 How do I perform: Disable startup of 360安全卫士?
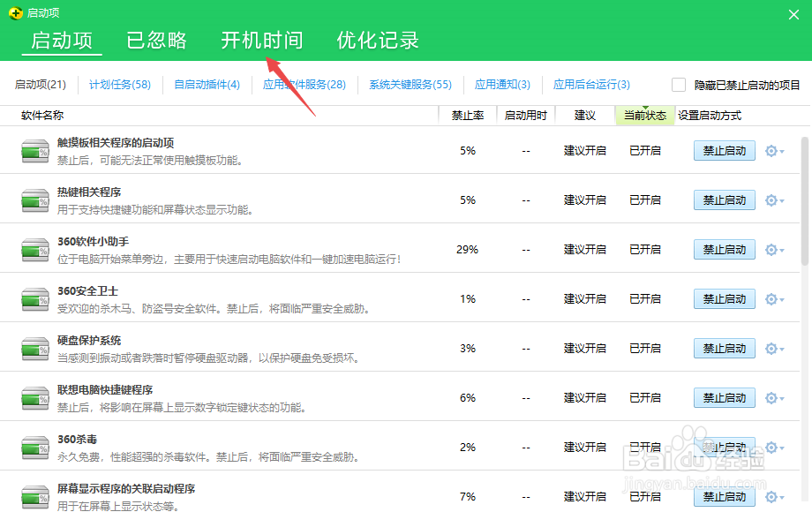click(x=725, y=299)
